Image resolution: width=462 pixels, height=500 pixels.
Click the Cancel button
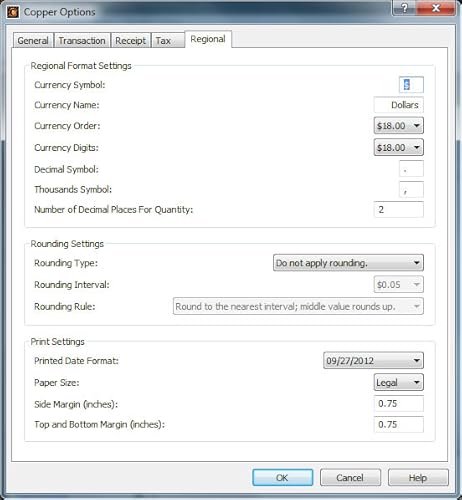coord(350,478)
